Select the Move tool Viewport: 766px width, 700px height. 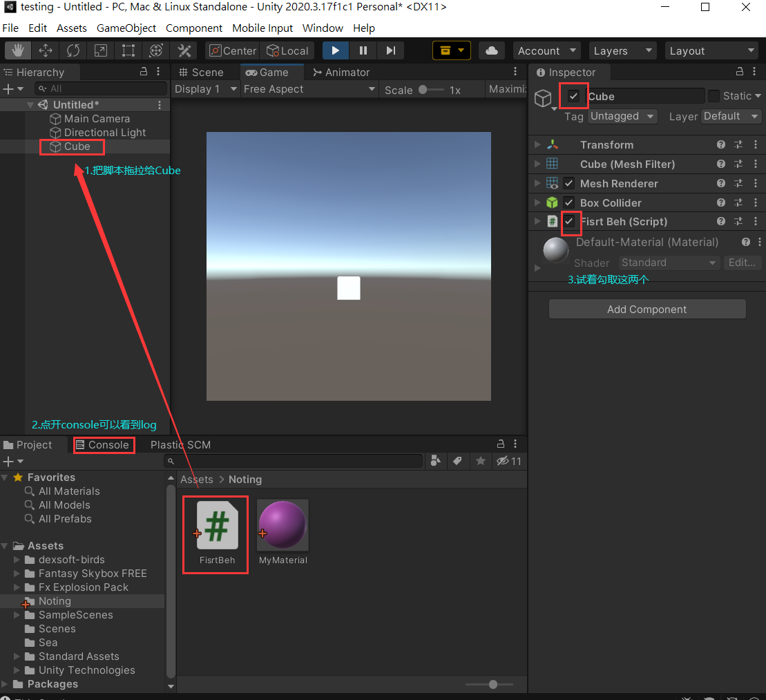coord(46,50)
